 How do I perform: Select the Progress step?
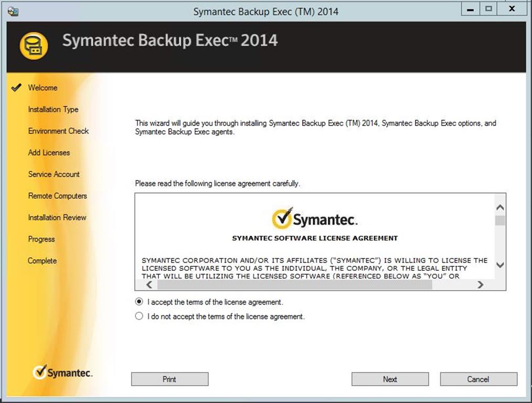[x=41, y=239]
